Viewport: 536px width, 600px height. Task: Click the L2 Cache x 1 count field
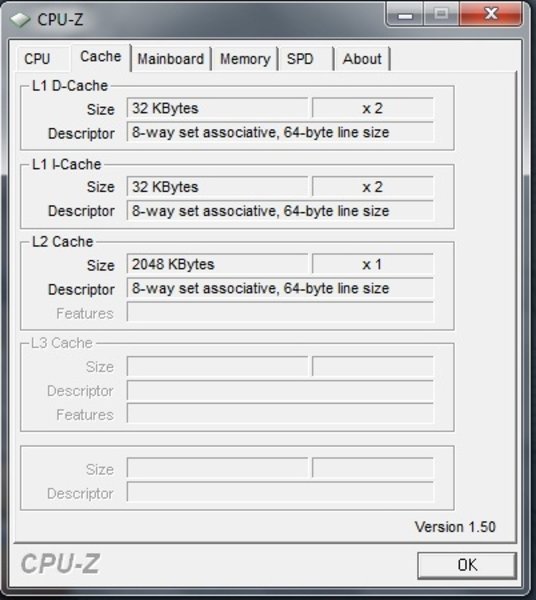coord(373,264)
